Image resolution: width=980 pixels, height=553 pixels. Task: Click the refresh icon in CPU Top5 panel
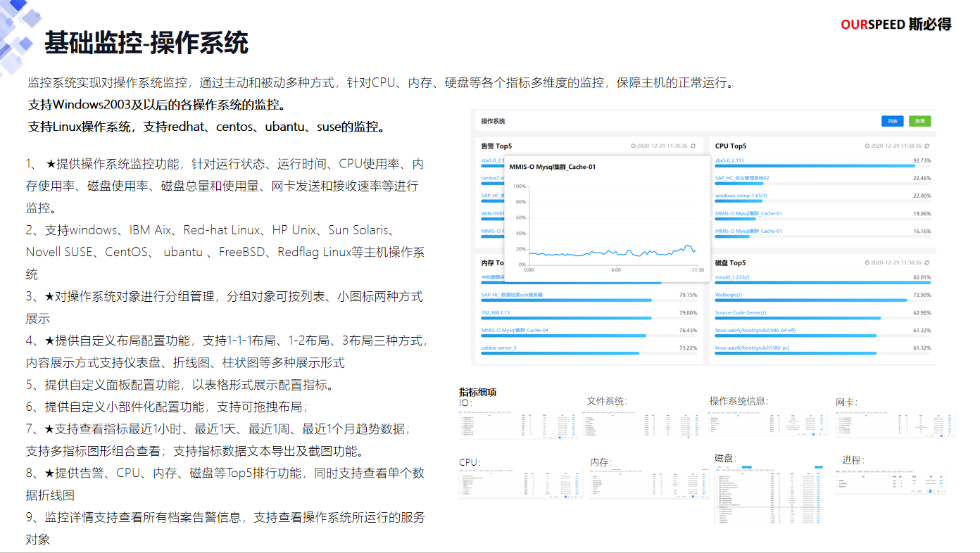[x=926, y=146]
